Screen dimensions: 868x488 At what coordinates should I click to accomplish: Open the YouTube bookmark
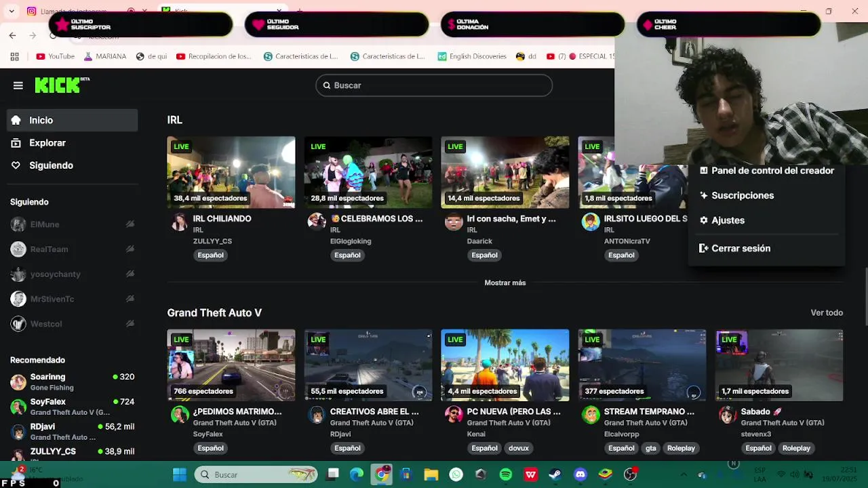56,56
